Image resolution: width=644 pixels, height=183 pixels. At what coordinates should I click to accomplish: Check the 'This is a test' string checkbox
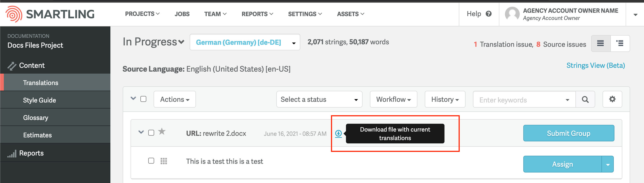coord(151,161)
